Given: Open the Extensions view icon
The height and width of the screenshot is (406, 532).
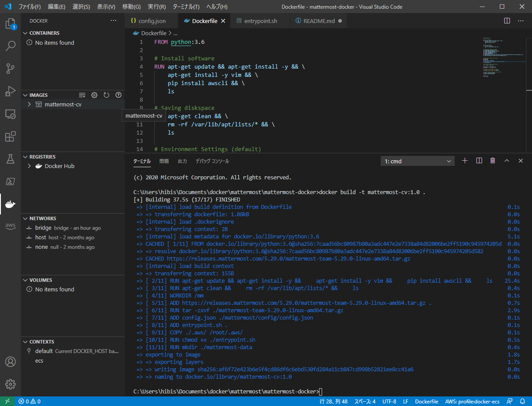Looking at the screenshot, I should (10, 136).
